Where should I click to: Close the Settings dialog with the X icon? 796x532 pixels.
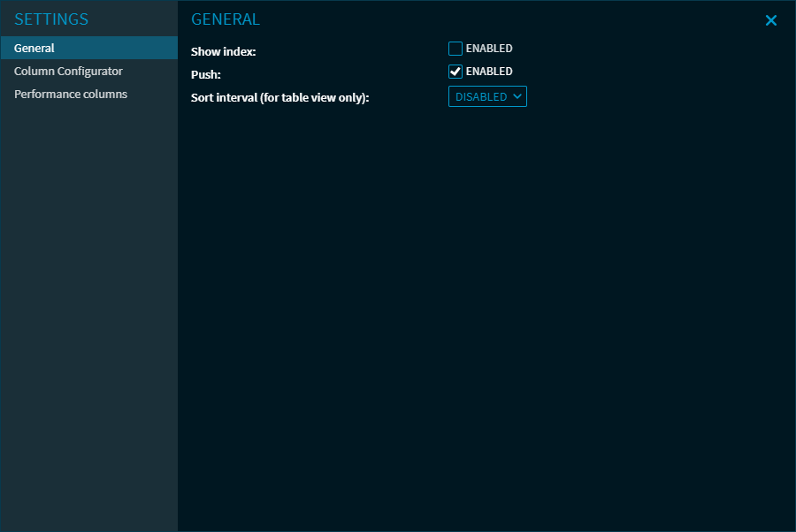coord(770,20)
